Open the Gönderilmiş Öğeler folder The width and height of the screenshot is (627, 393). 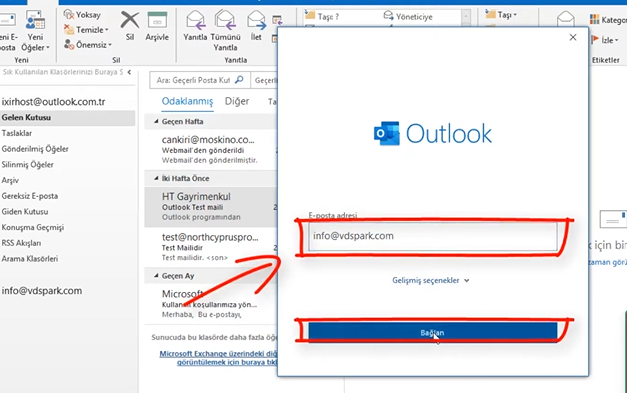35,149
